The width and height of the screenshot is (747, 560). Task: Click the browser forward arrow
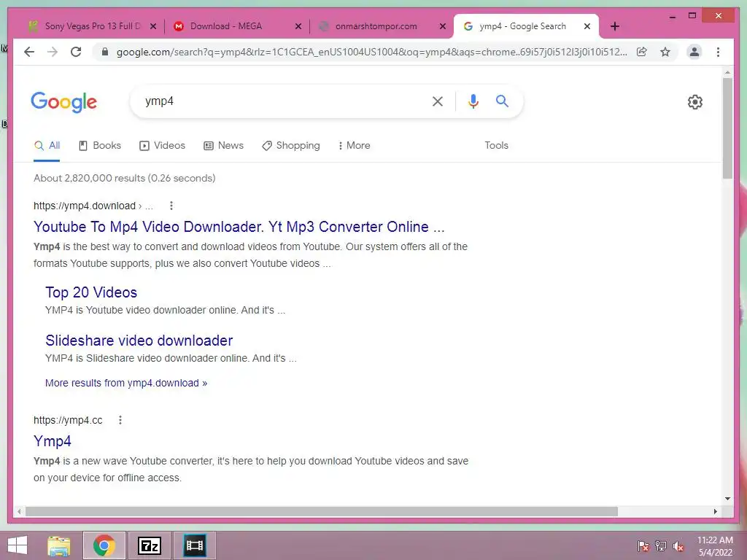[53, 52]
